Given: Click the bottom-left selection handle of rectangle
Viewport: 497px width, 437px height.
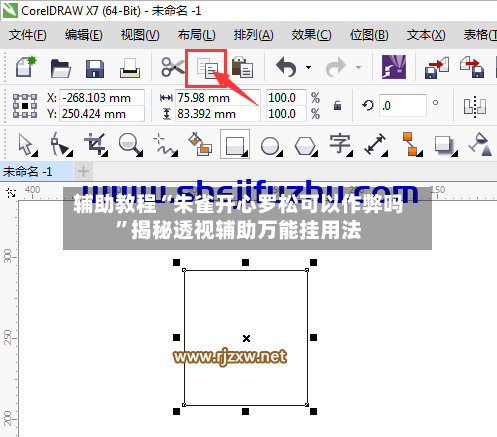Looking at the screenshot, I should [177, 411].
